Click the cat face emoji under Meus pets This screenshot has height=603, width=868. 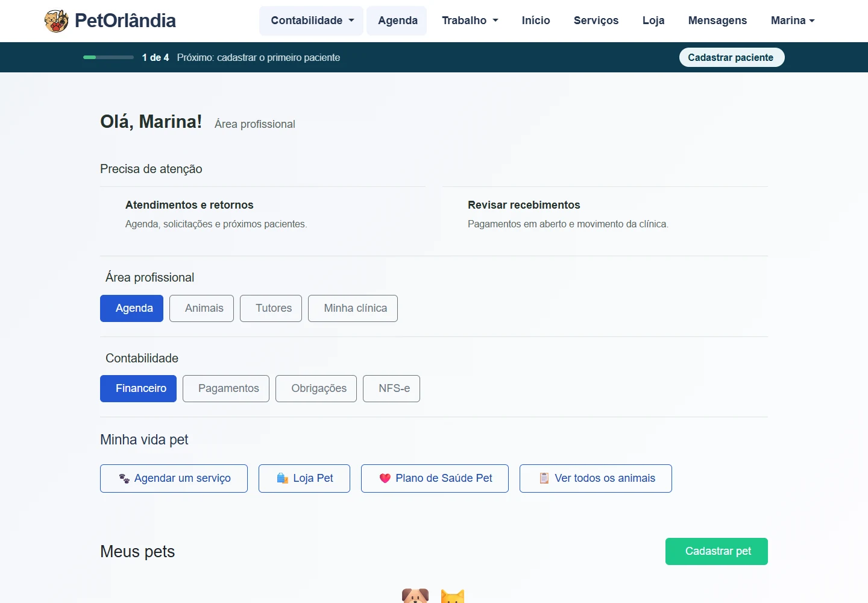pos(453,596)
